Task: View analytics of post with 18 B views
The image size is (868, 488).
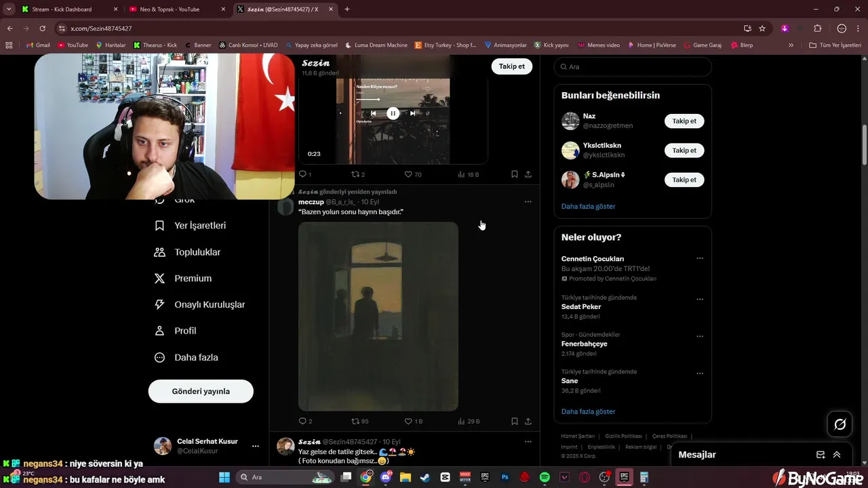Action: [468, 174]
